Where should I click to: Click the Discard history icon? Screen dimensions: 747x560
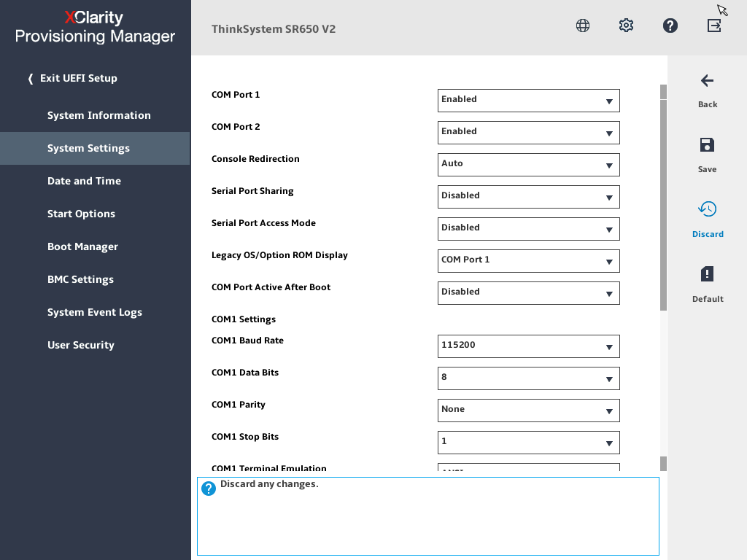tap(708, 209)
